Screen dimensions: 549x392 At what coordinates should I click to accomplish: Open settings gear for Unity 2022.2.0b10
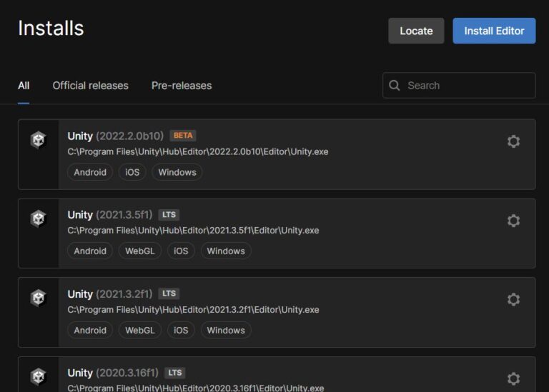coord(513,141)
